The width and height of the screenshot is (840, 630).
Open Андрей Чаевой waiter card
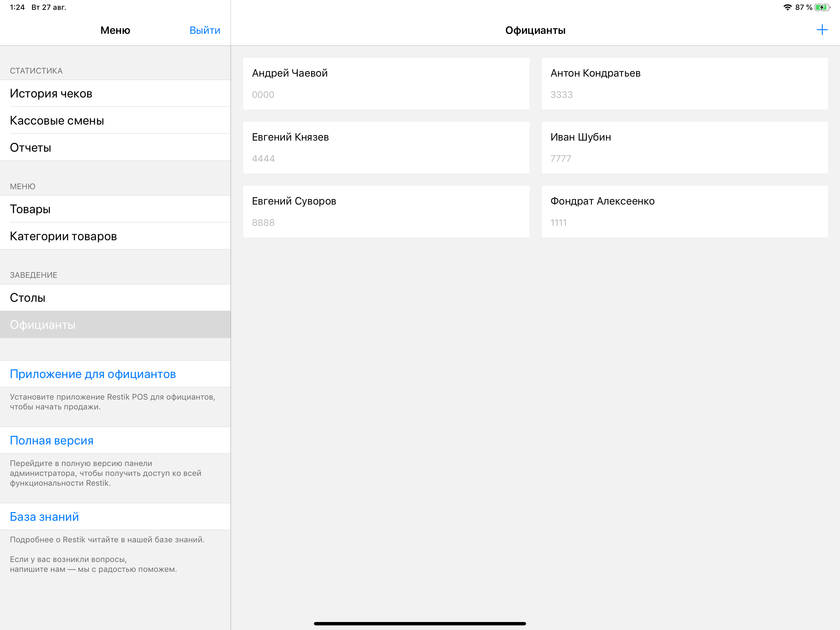[x=386, y=84]
